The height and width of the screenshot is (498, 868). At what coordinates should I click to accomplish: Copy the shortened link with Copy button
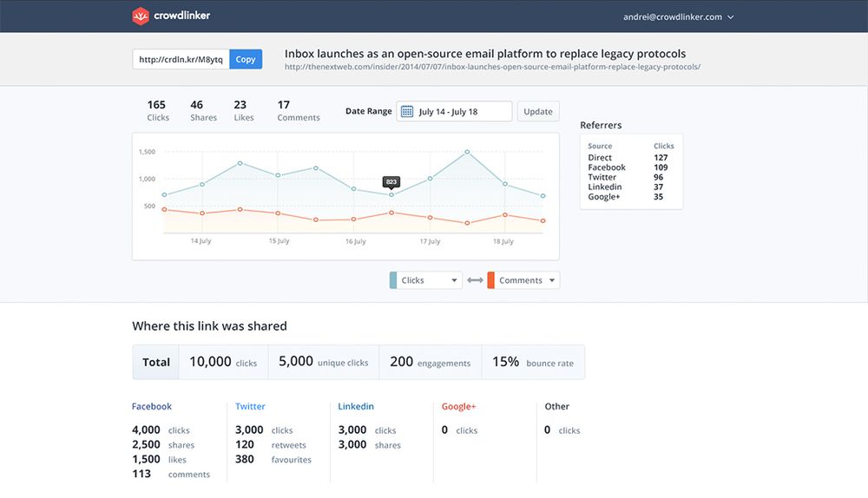pyautogui.click(x=246, y=59)
